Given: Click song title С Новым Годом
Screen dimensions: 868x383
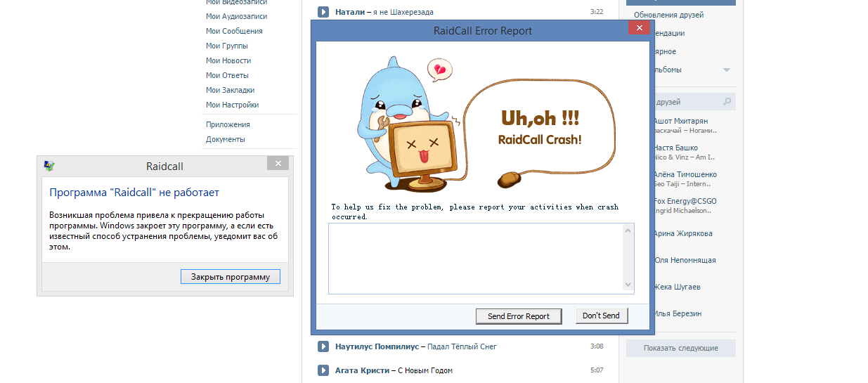Looking at the screenshot, I should (425, 370).
